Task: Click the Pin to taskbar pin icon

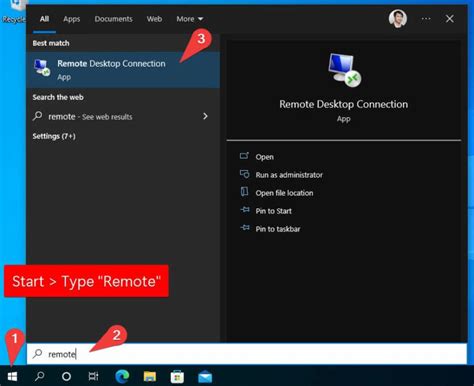Action: pos(245,228)
